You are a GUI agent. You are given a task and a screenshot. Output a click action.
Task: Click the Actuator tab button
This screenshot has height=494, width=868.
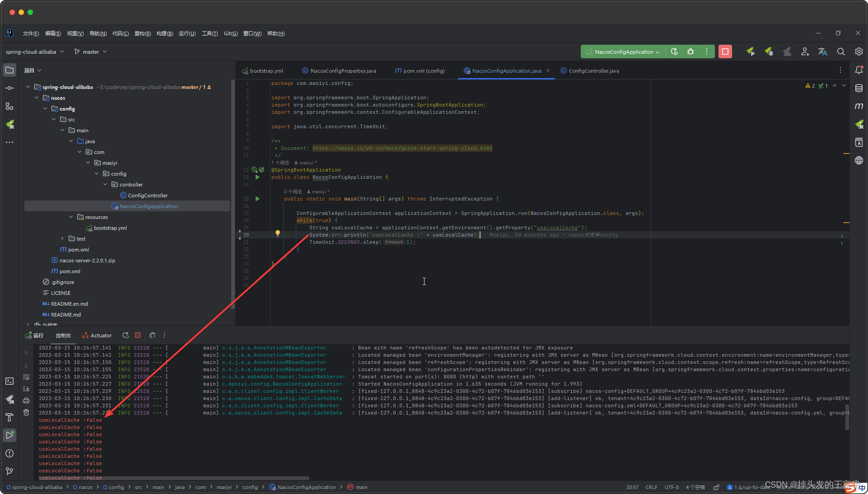(x=97, y=335)
